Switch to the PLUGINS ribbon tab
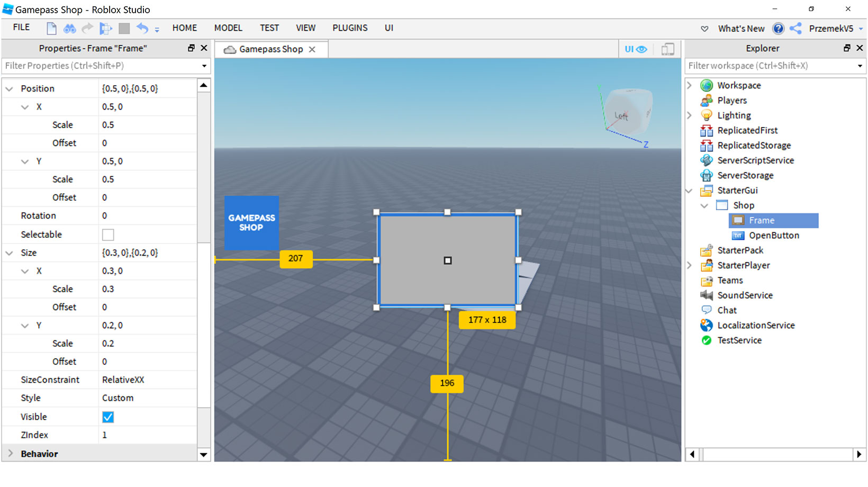Viewport: 868px width, 487px height. point(350,28)
